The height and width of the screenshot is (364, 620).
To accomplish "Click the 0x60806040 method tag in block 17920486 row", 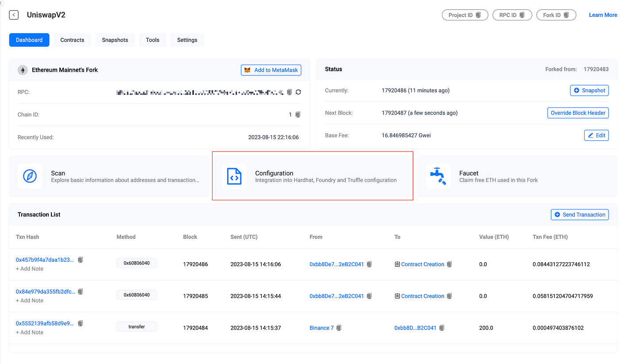I will point(137,263).
